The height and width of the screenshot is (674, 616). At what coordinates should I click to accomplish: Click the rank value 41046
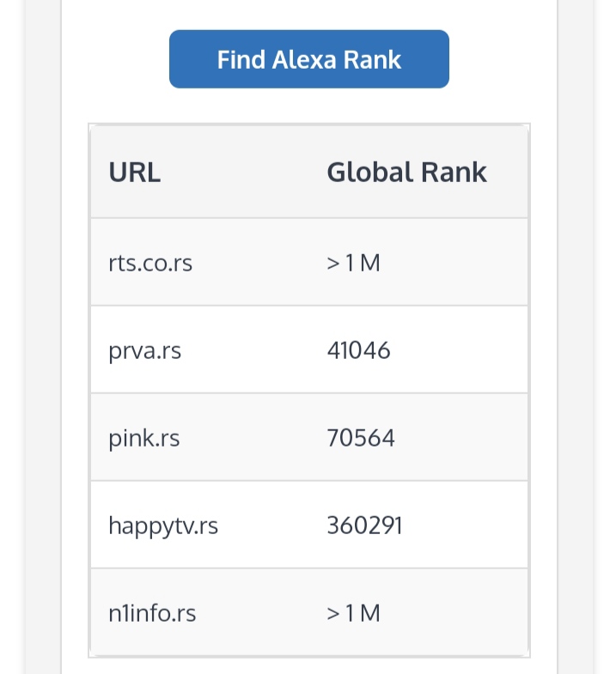click(358, 350)
